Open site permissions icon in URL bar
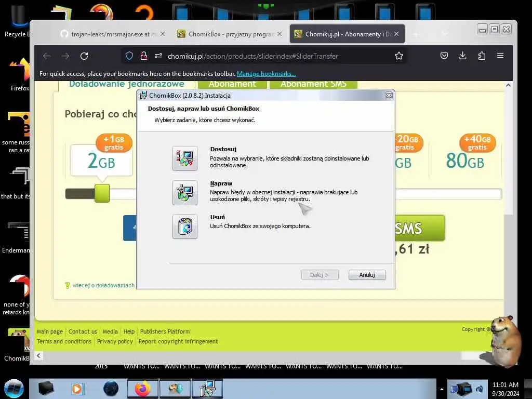This screenshot has width=532, height=399. pos(158,56)
